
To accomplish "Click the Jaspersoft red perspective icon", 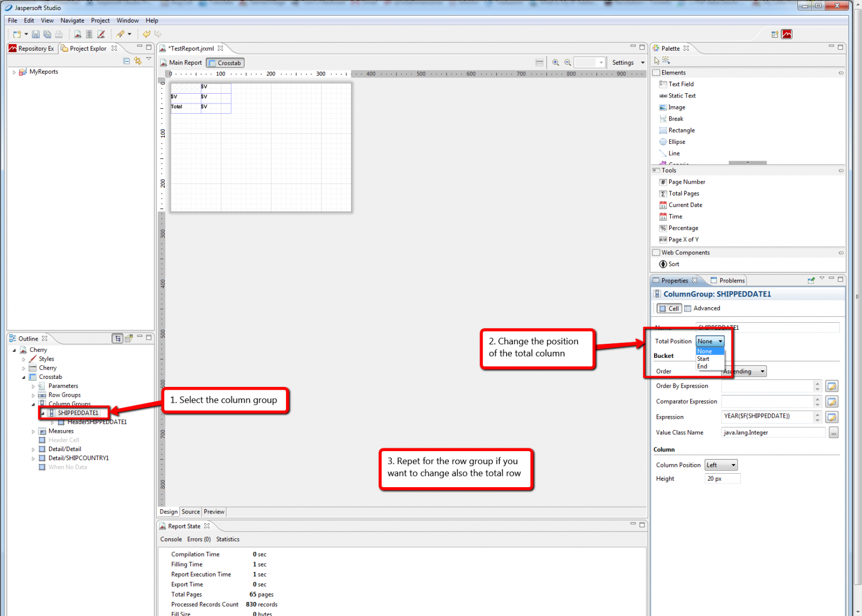I will pyautogui.click(x=787, y=34).
